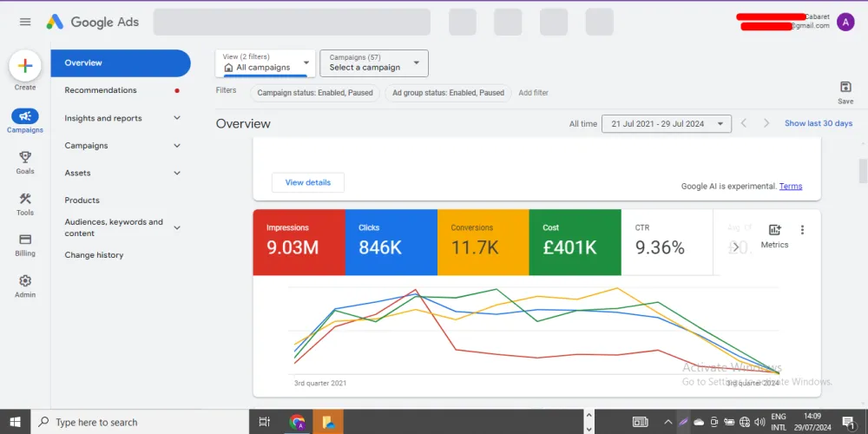The height and width of the screenshot is (434, 868).
Task: Toggle the Conversions metric card
Action: pos(483,242)
